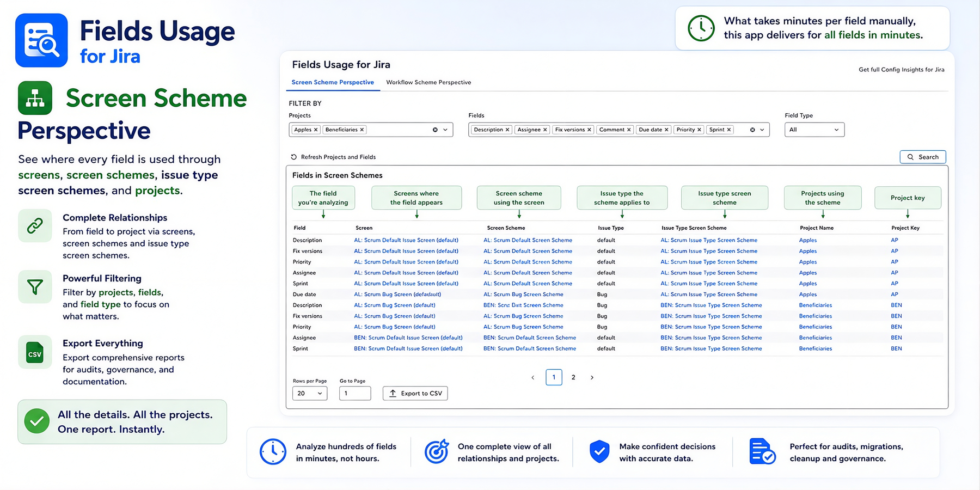Click the green Screen Scheme hierarchy icon
Screen dimensions: 980x490
coord(35,98)
